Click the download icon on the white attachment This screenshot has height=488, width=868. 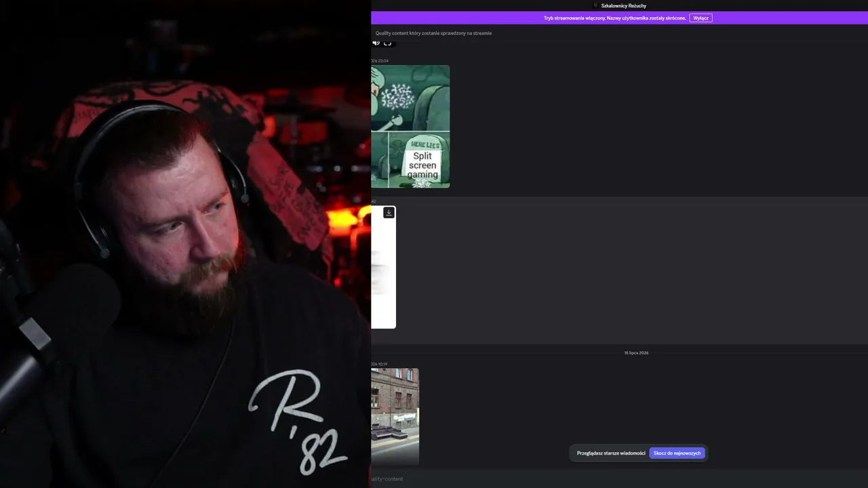point(389,213)
